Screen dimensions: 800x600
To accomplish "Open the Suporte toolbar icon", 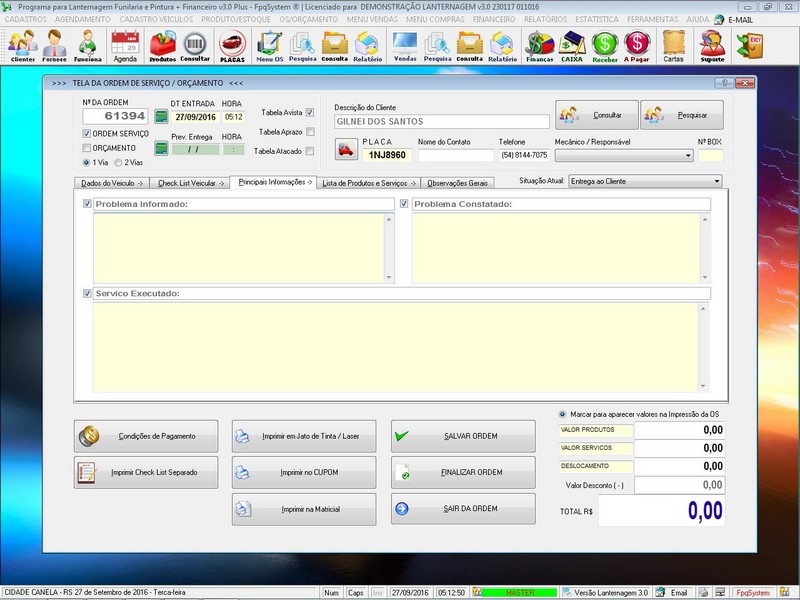I will (x=712, y=45).
